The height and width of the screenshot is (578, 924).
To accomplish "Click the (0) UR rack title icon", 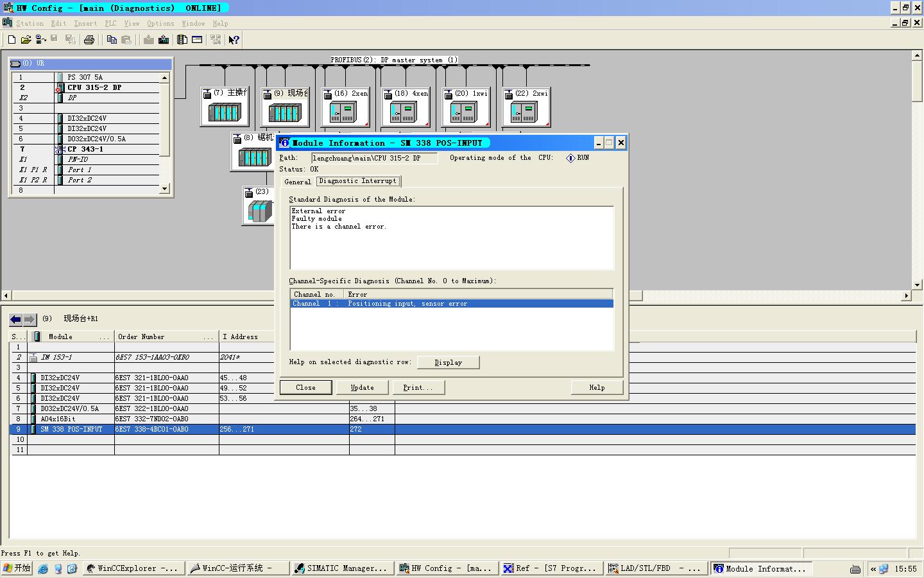I will (x=15, y=64).
